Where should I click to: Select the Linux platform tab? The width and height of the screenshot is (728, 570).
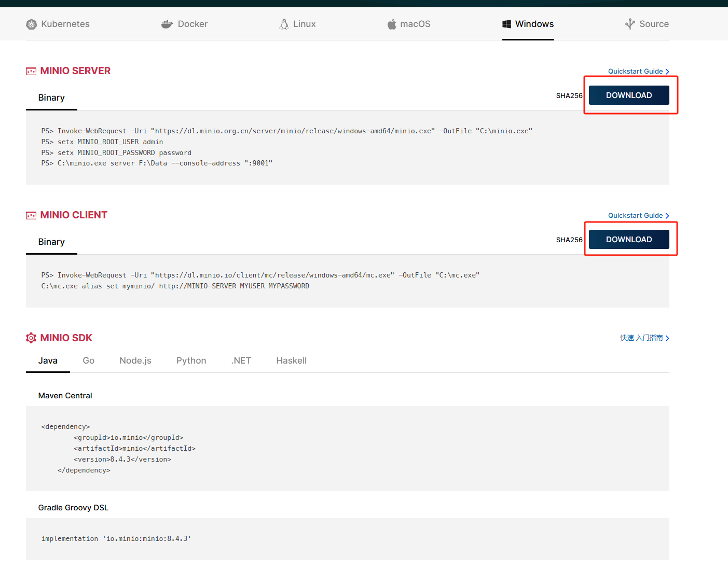(x=297, y=24)
